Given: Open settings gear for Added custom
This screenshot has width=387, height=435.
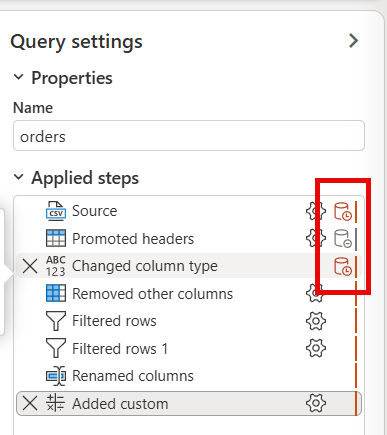Looking at the screenshot, I should tap(316, 403).
